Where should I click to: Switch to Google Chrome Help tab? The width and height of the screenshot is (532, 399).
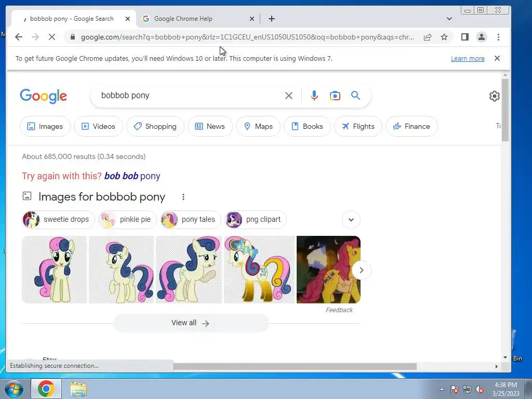click(x=183, y=19)
